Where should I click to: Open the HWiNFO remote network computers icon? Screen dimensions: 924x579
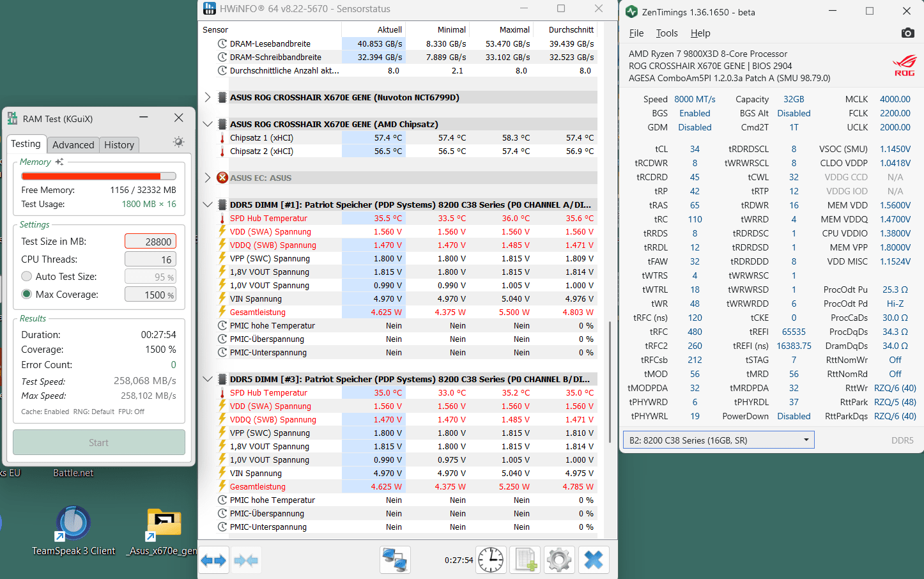click(394, 560)
